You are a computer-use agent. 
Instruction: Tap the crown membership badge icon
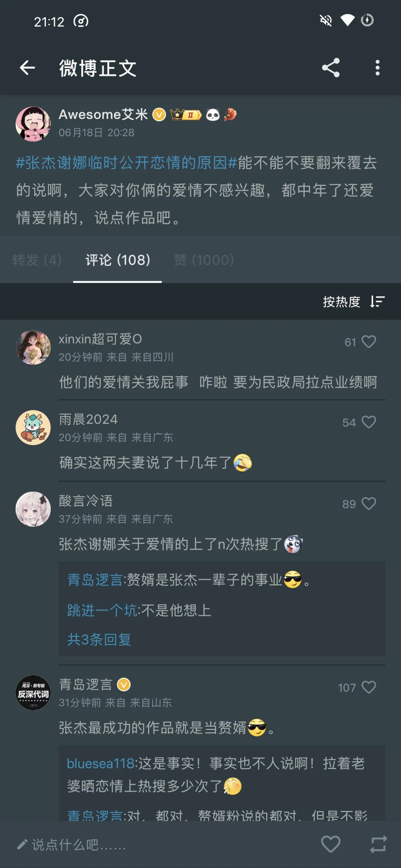pos(186,115)
